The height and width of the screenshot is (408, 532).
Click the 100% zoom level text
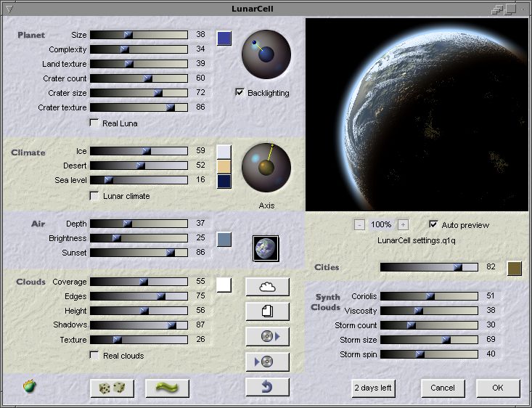point(381,225)
